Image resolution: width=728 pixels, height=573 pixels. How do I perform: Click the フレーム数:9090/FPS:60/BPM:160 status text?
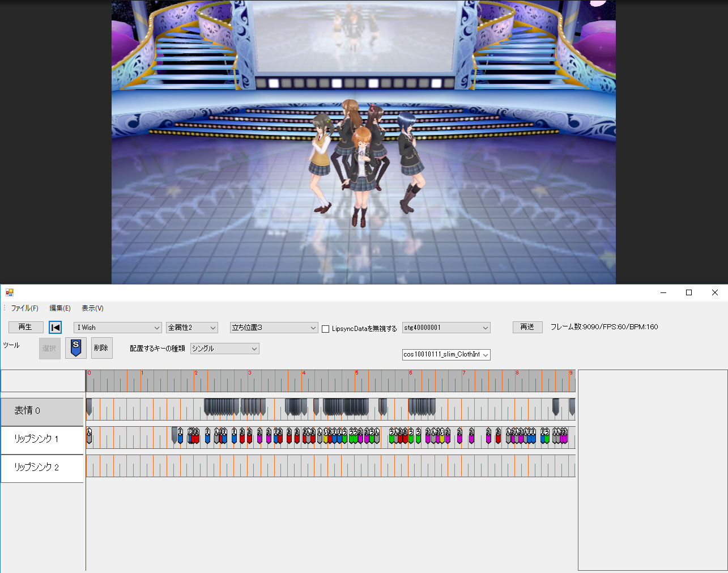[x=604, y=327]
